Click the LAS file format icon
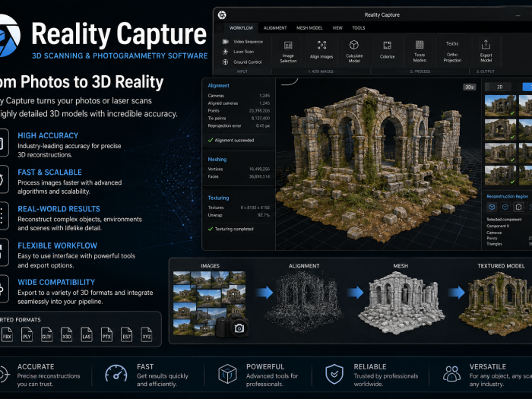Viewport: 532px width, 399px height. (x=87, y=334)
